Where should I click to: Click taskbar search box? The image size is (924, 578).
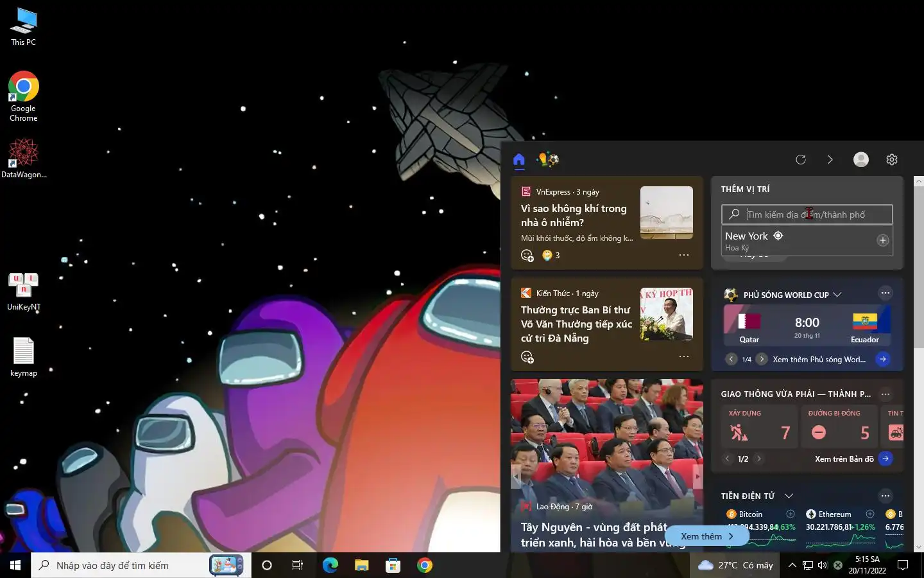click(140, 565)
